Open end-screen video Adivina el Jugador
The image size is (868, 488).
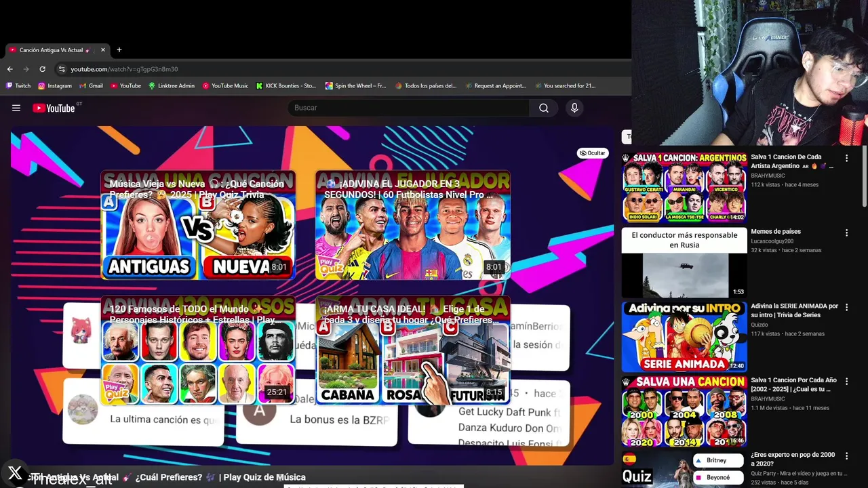[413, 225]
